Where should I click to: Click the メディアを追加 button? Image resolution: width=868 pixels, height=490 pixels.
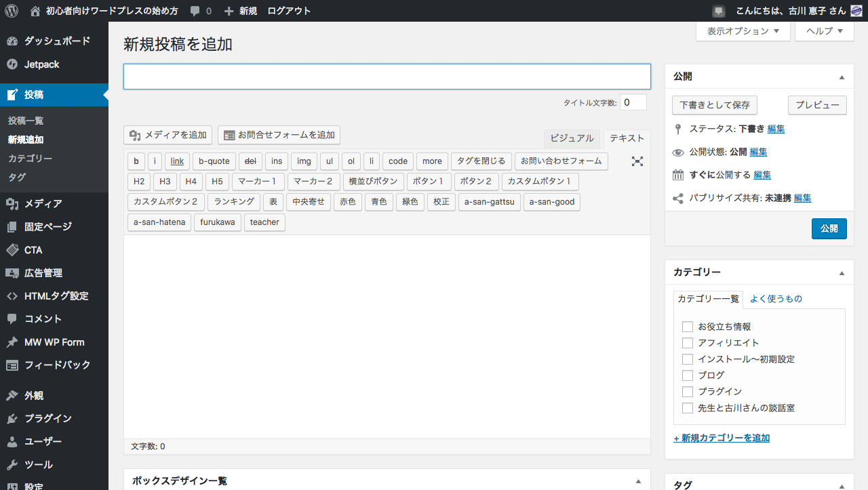coord(167,136)
